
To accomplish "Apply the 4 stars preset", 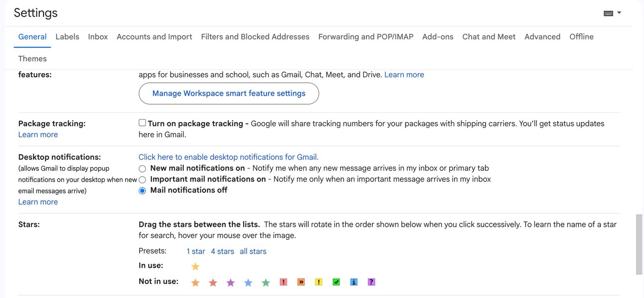I will [x=222, y=251].
